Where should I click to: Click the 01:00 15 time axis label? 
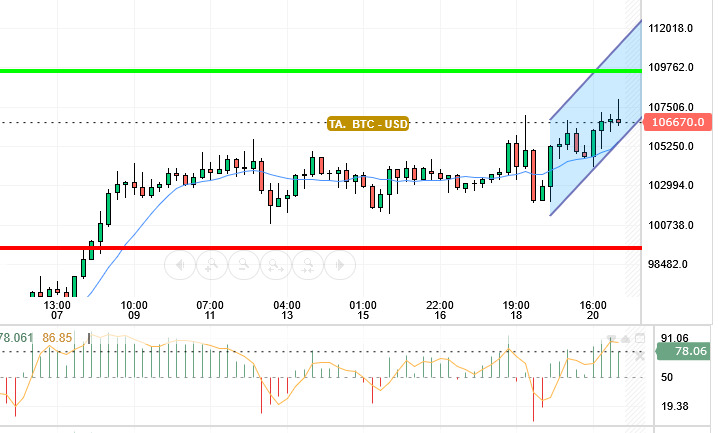pyautogui.click(x=363, y=310)
